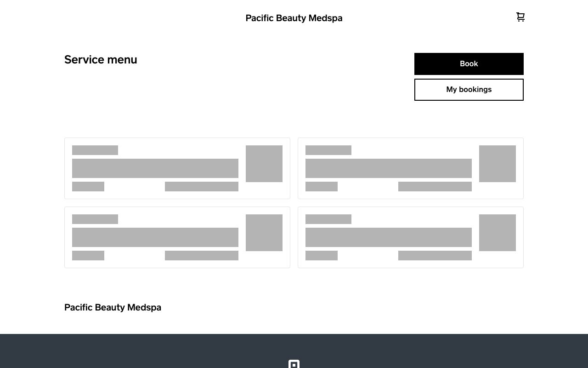Click the Pacific Beauty Medspa header title
The width and height of the screenshot is (588, 368).
(294, 18)
